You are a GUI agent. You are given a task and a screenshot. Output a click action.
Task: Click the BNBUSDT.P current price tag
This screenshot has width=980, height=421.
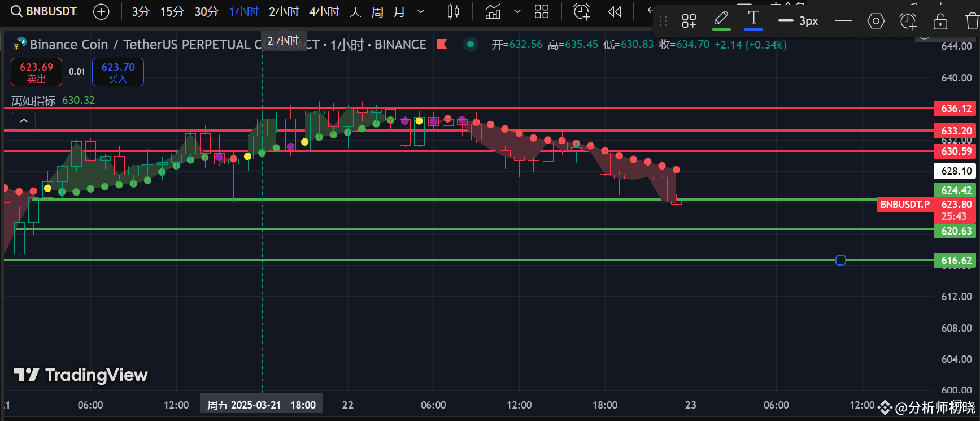[905, 205]
